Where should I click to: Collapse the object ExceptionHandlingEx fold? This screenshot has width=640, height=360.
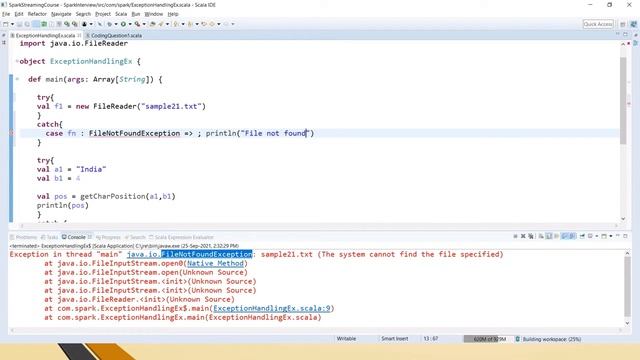17,61
